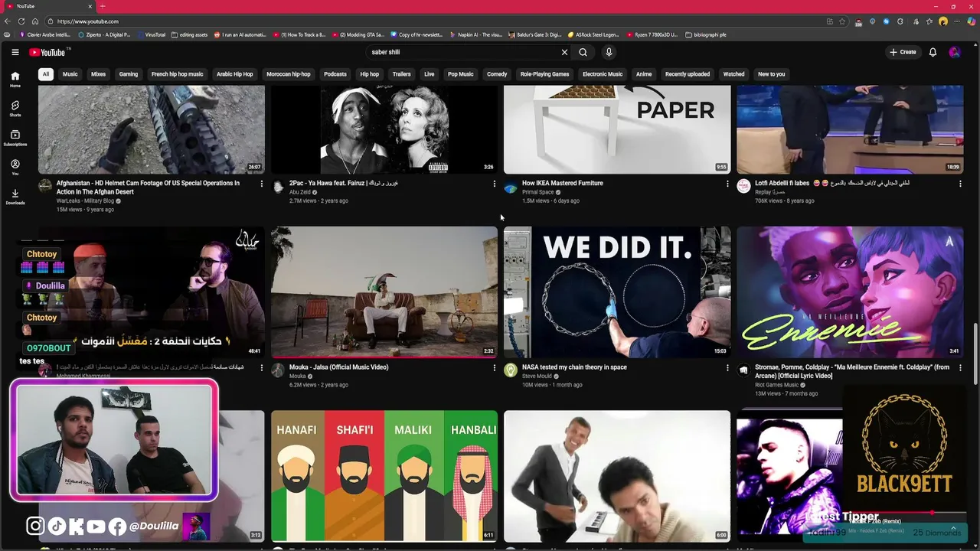Run search with the magnifier button
Image resolution: width=980 pixels, height=551 pixels.
(x=583, y=52)
